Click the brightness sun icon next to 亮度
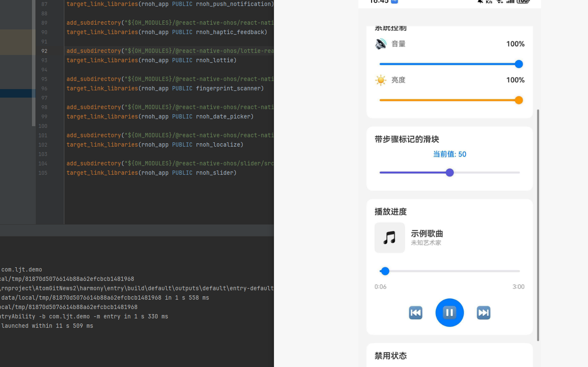 click(380, 80)
